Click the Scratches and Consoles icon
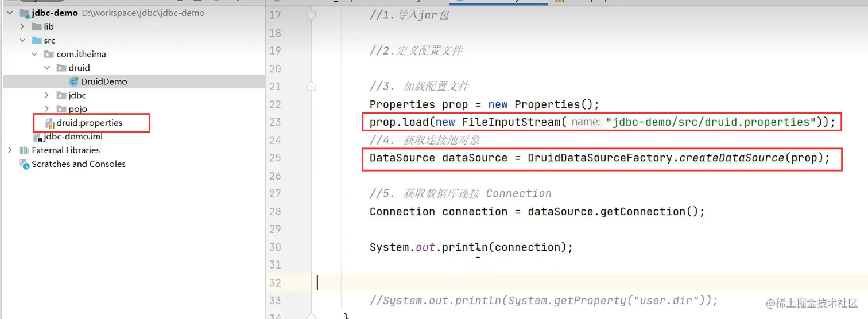 tap(24, 164)
